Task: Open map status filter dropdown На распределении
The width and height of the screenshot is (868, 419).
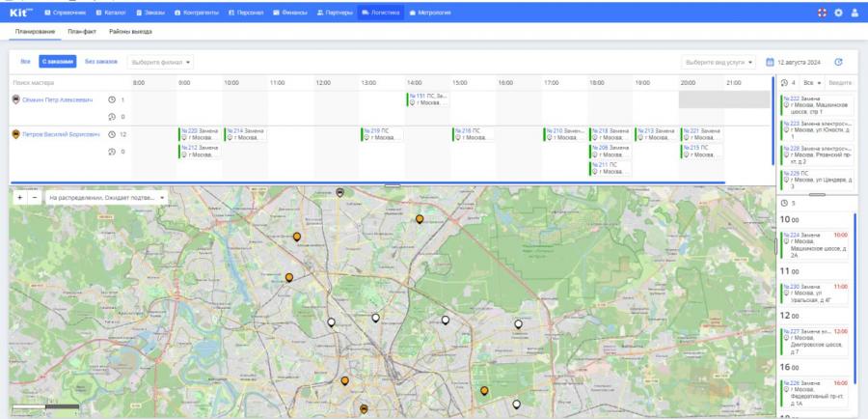Action: click(x=107, y=197)
